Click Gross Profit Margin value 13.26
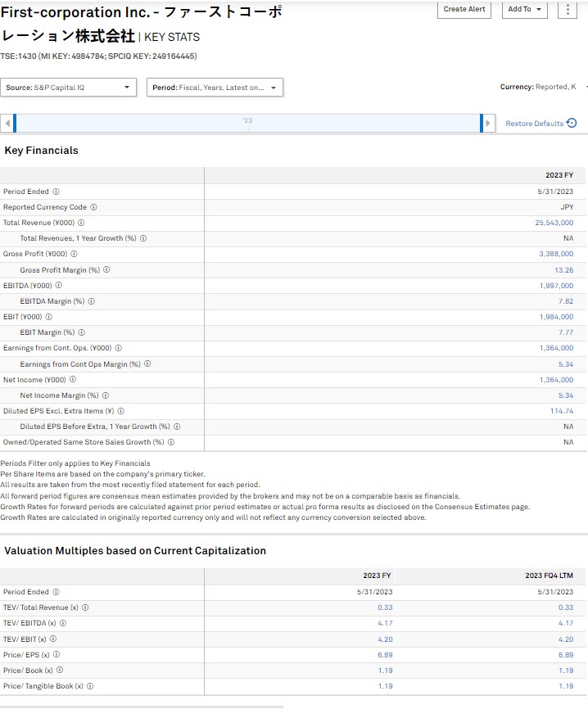Viewport: 588px width, 709px height. coord(564,270)
